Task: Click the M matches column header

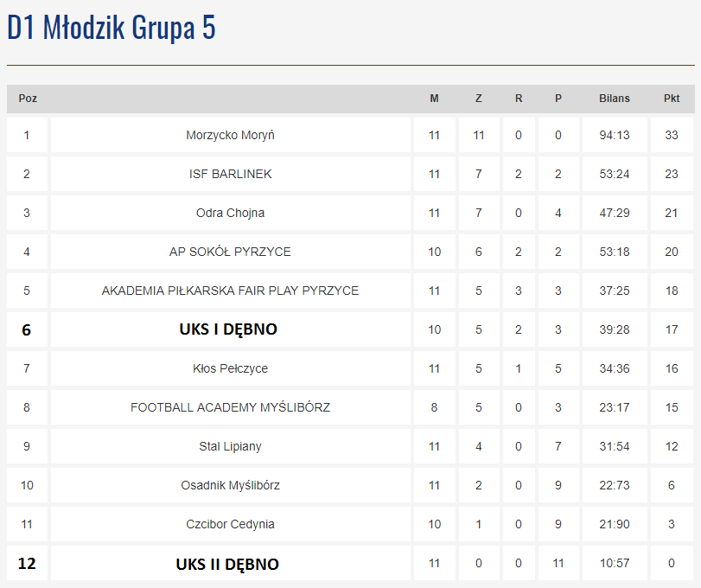Action: pyautogui.click(x=434, y=99)
